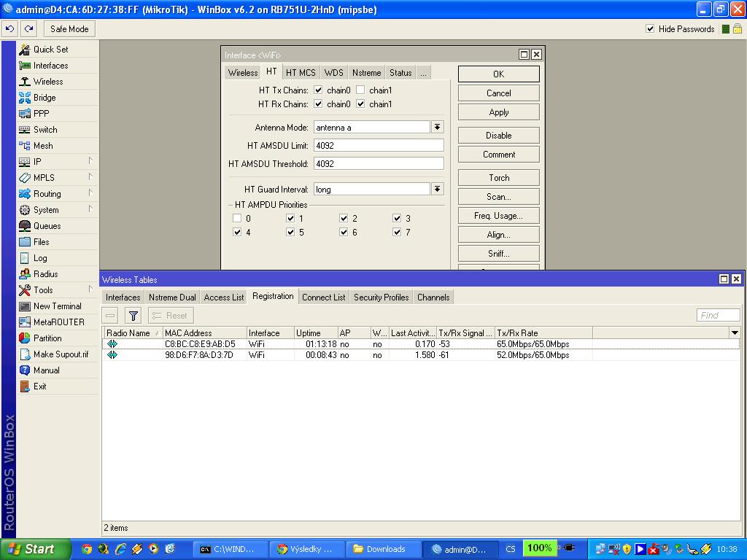Expand Routing submenu
This screenshot has height=560, width=747.
click(90, 193)
